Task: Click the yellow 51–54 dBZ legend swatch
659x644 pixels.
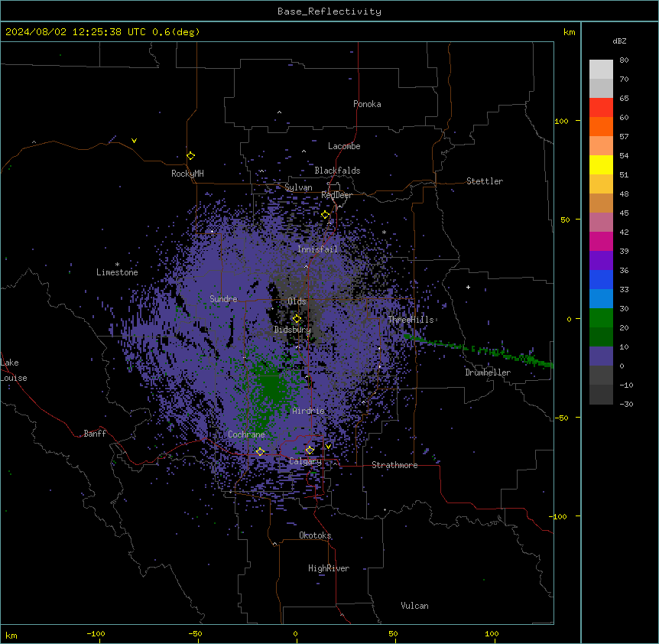Action: point(601,164)
